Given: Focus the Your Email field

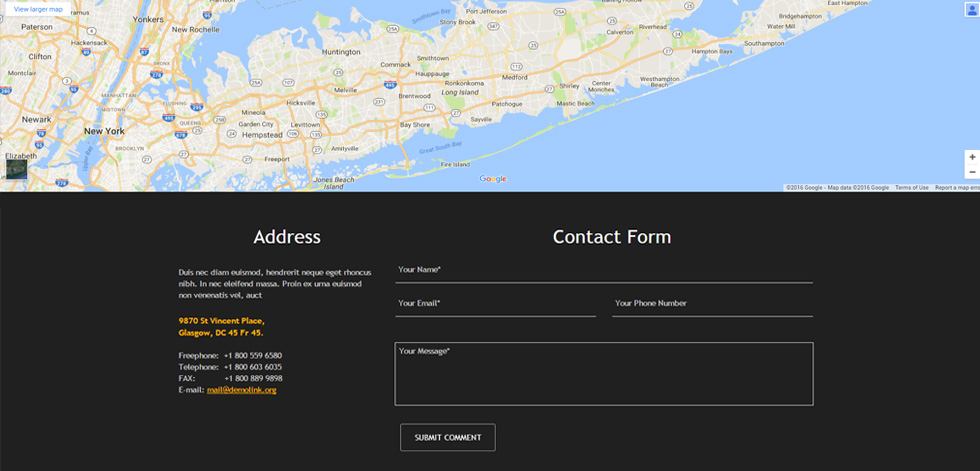Looking at the screenshot, I should pos(496,304).
